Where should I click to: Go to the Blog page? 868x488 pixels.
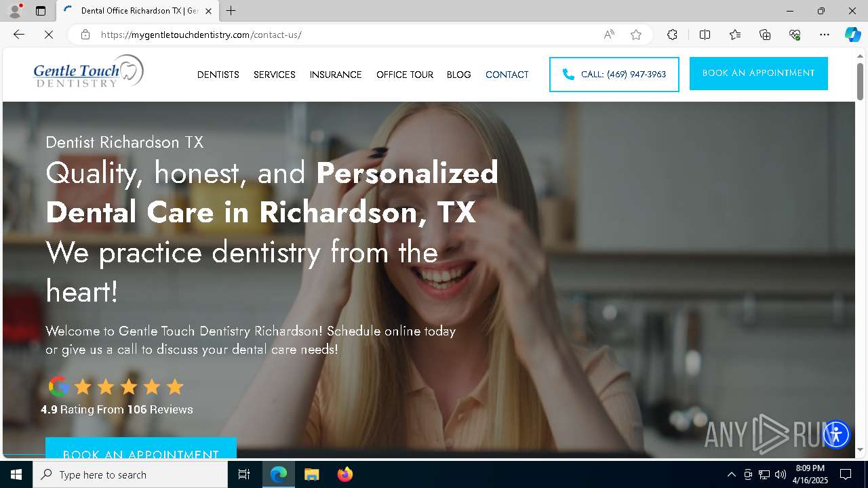(x=459, y=75)
